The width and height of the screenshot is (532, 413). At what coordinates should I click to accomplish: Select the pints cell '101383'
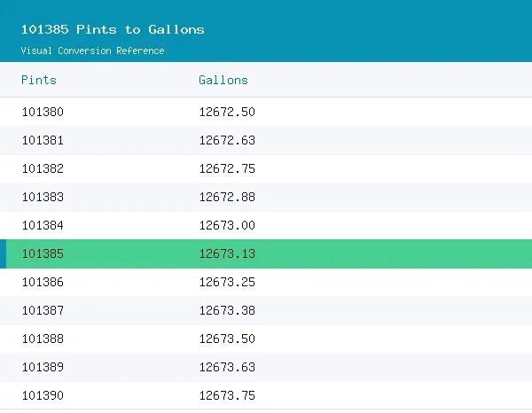coord(43,197)
